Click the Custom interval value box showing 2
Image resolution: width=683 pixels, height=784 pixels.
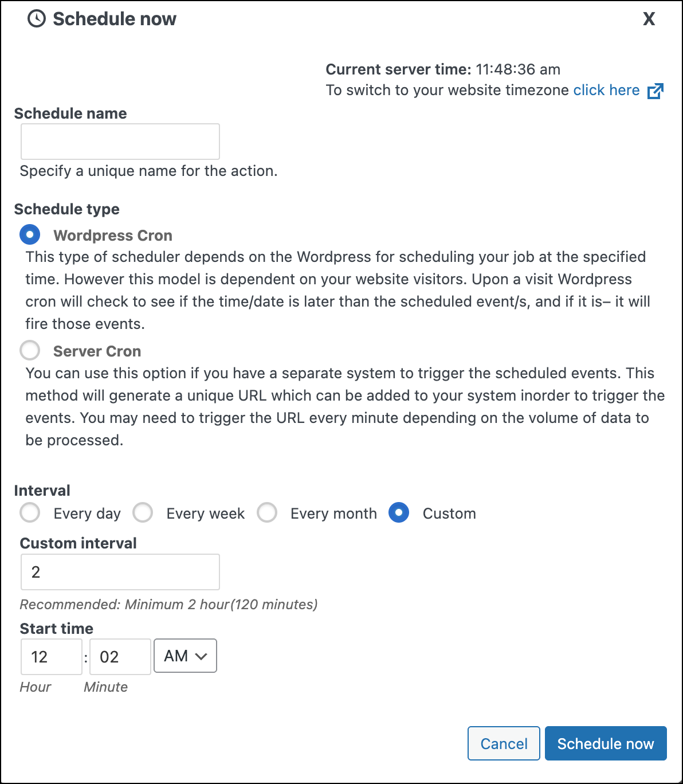120,571
